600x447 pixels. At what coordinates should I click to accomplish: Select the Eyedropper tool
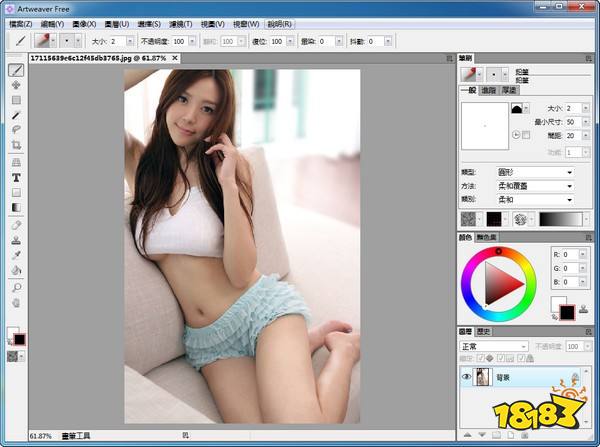click(x=16, y=255)
